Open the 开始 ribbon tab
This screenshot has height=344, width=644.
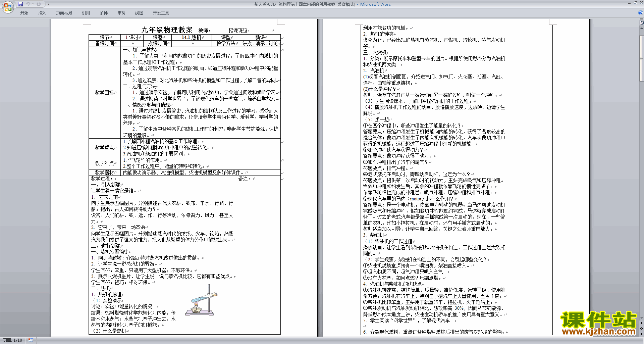tap(24, 13)
